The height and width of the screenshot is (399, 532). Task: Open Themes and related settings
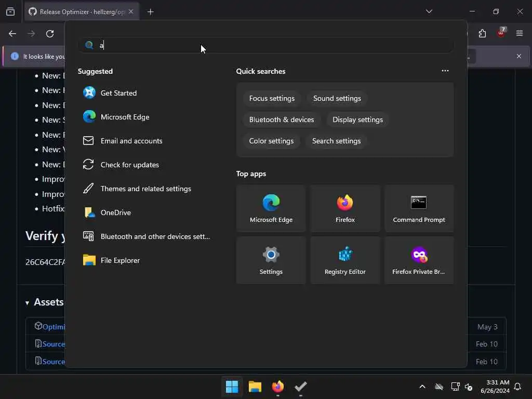(x=146, y=189)
